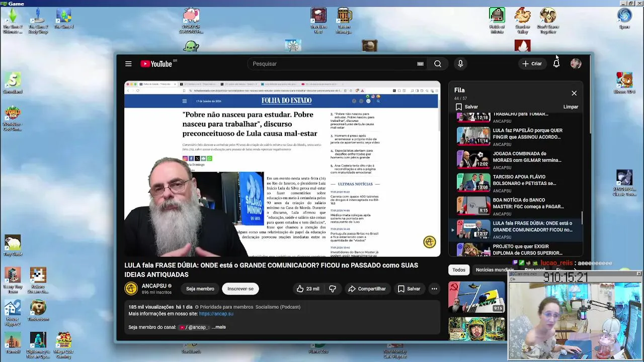Viewport: 644px width, 362px height.
Task: Click the video player area
Action: 282,169
